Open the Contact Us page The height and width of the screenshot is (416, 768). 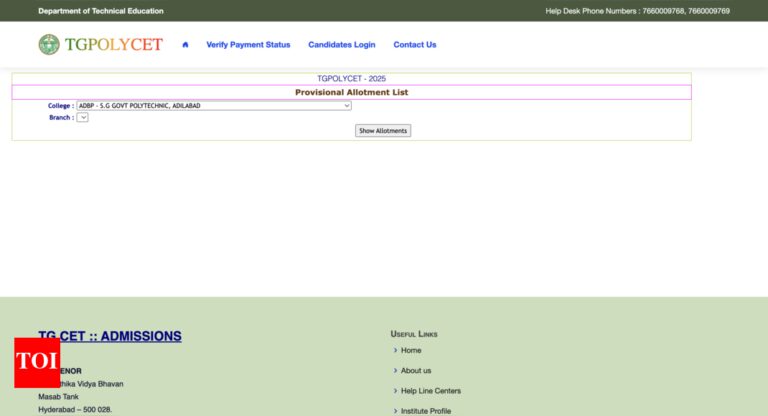click(415, 45)
